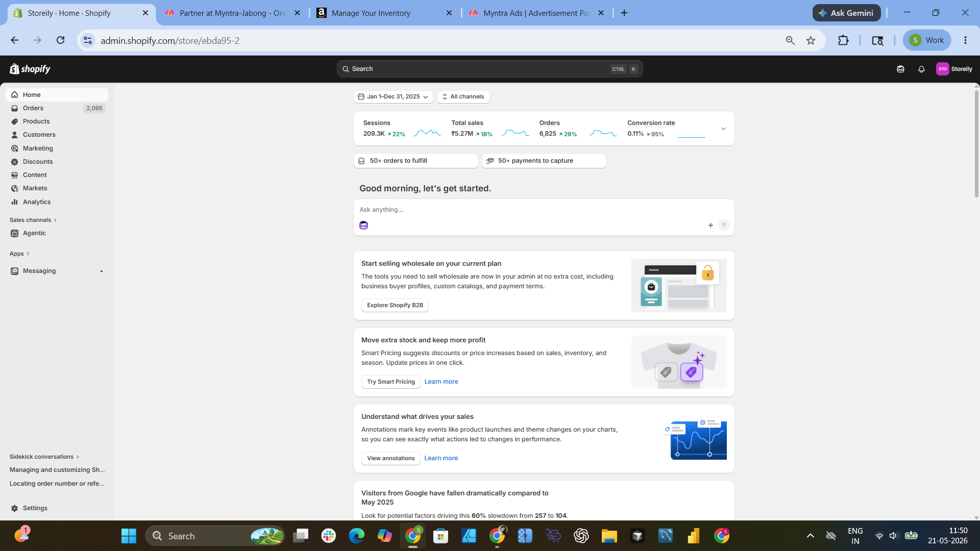Expand the Sales channels section
This screenshot has height=551, width=980.
[x=33, y=220]
